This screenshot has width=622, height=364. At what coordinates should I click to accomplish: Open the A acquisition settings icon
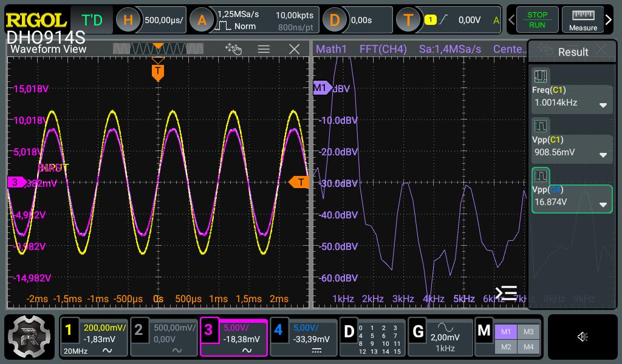coord(202,20)
